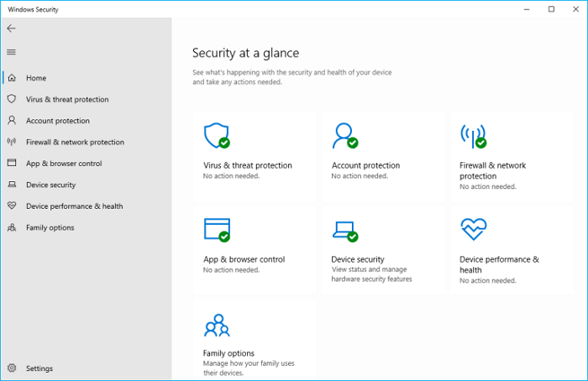Select Home in the sidebar

pos(36,78)
